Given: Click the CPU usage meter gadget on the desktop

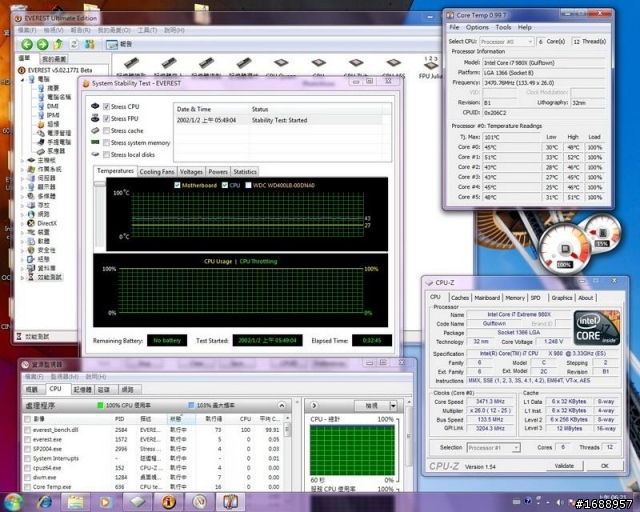Looking at the screenshot, I should [x=565, y=250].
